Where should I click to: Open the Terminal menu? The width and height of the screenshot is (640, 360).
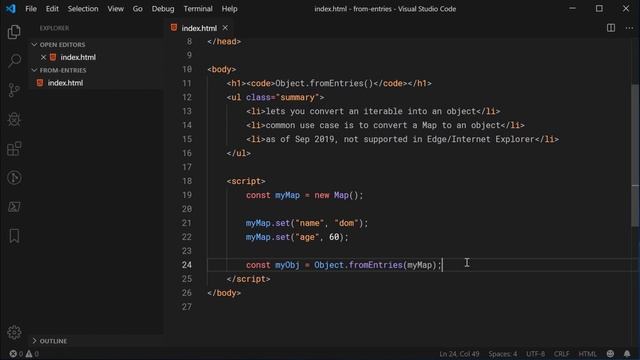(198, 9)
